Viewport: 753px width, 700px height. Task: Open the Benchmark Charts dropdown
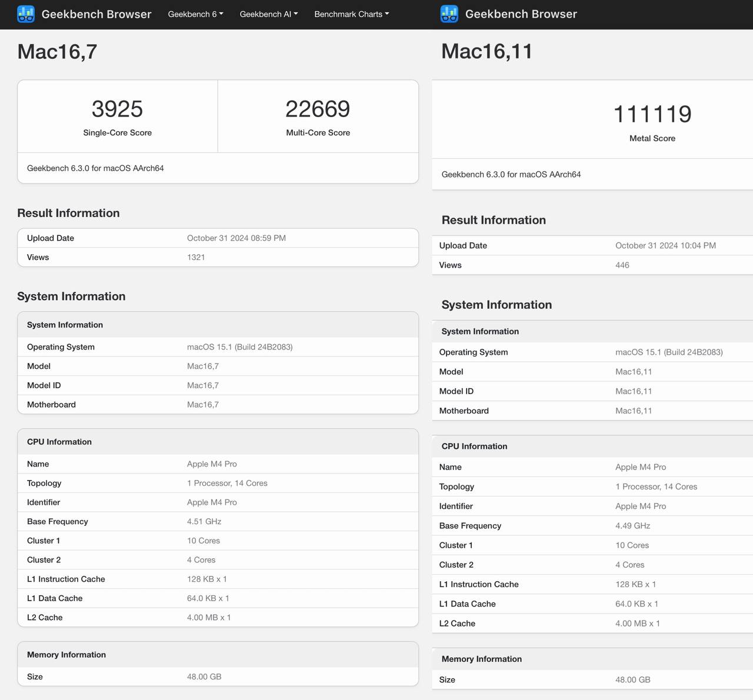pos(352,14)
